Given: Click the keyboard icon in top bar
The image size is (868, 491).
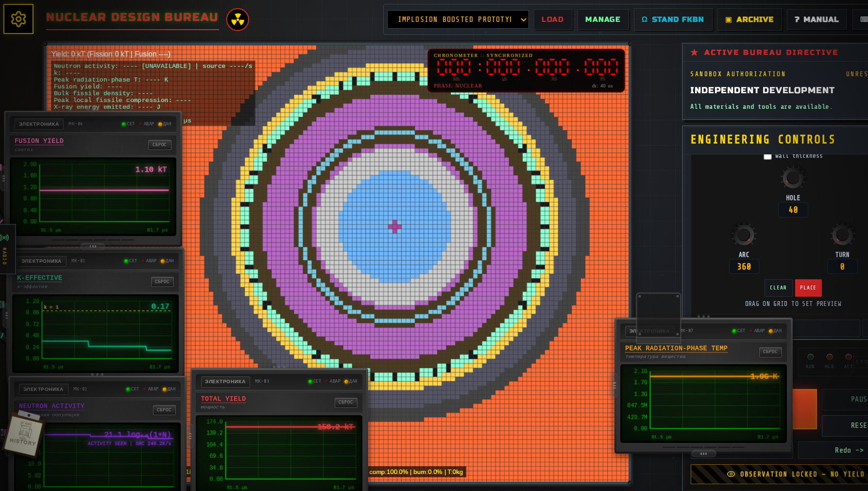Looking at the screenshot, I should tap(864, 19).
